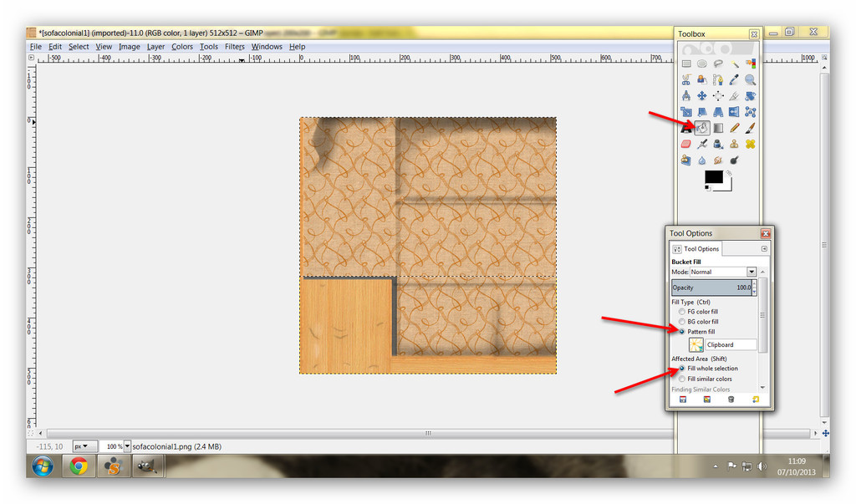Select the Perspective tool
Image resolution: width=856 pixels, height=504 pixels.
pyautogui.click(x=718, y=112)
